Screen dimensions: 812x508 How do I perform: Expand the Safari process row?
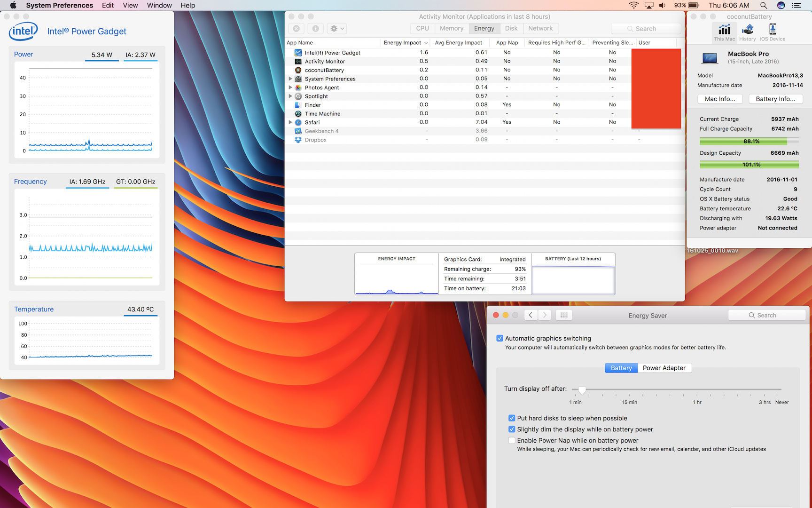tap(290, 122)
